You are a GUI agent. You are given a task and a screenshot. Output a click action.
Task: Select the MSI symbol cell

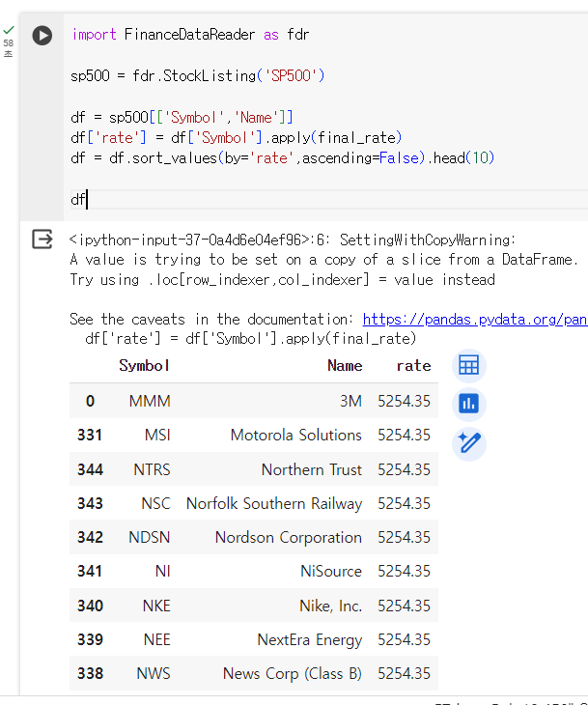coord(157,436)
